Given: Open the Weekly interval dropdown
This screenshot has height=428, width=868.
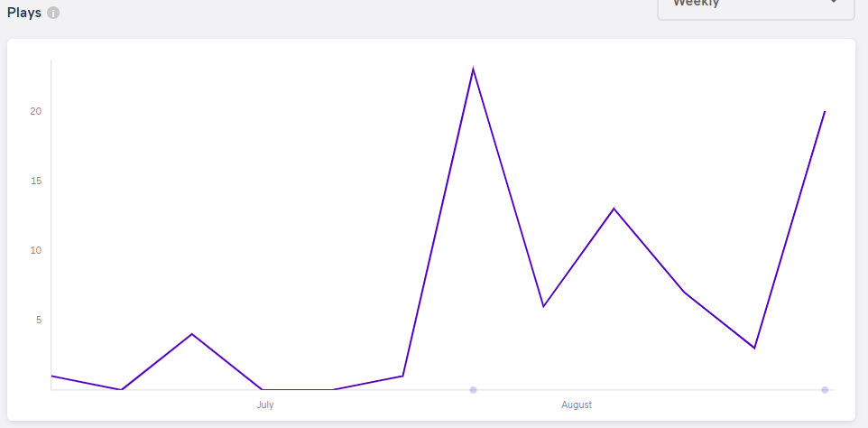Looking at the screenshot, I should tap(756, 8).
